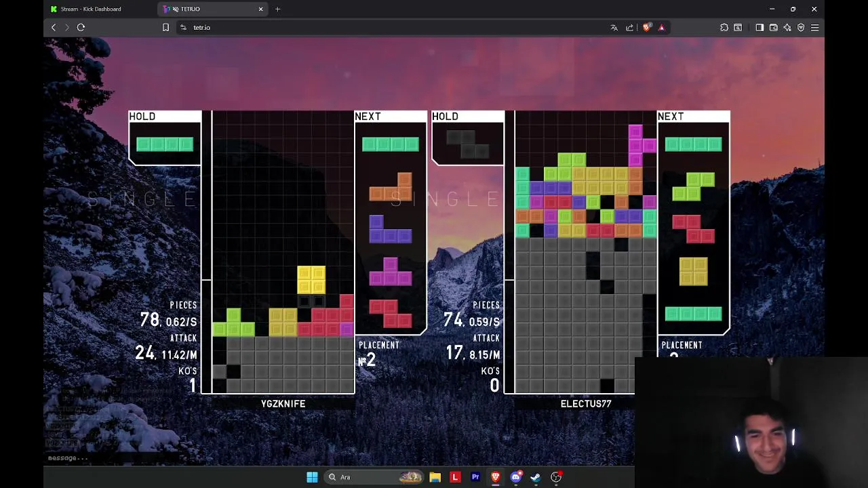This screenshot has width=868, height=488.
Task: Click the streamer webcam overlay
Action: [x=751, y=422]
